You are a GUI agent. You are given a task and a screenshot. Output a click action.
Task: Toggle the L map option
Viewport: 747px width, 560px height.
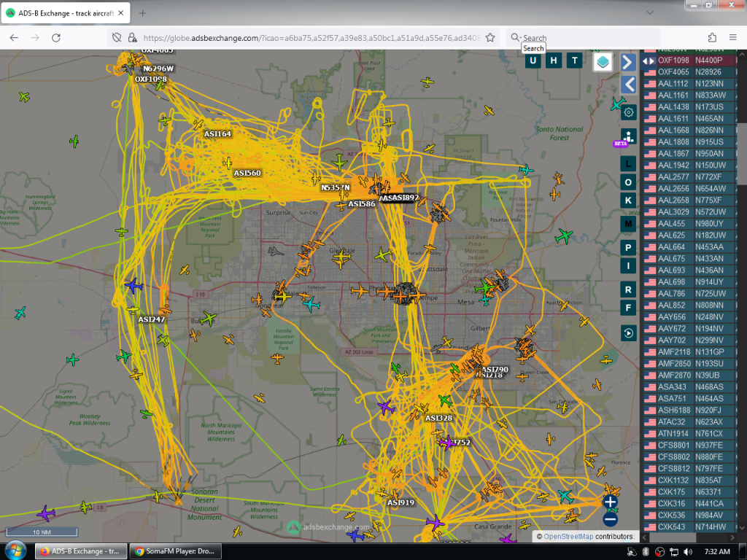(x=628, y=164)
